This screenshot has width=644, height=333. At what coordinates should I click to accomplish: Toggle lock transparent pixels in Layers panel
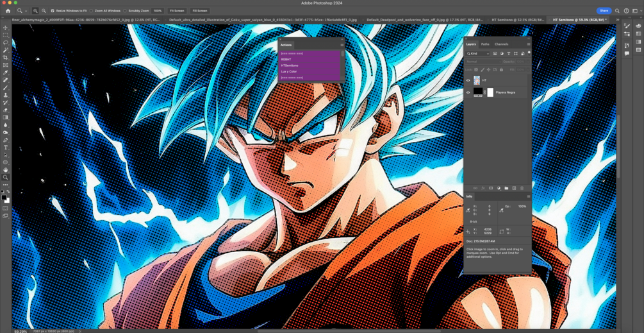point(476,70)
